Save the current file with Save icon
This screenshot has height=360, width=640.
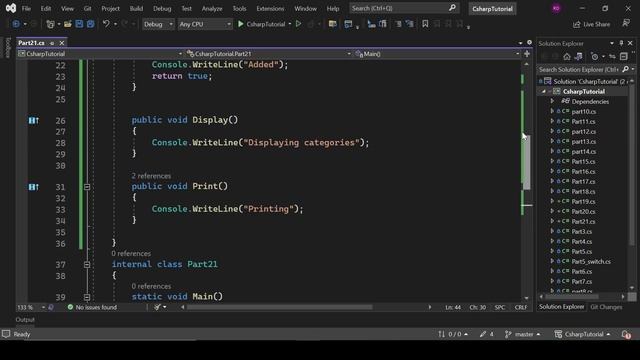tap(79, 24)
